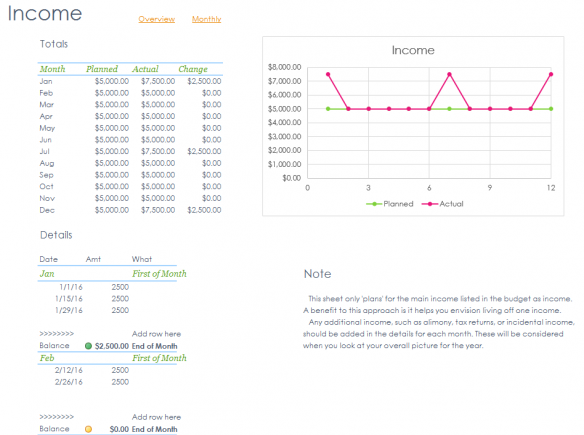Select the 2/12/16 date cell
The image size is (584, 435).
pos(69,370)
